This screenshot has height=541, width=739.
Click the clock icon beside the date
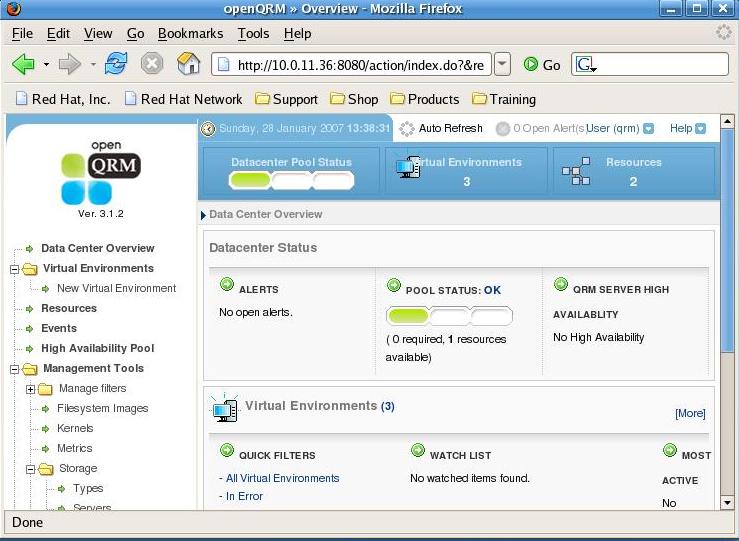click(x=208, y=129)
